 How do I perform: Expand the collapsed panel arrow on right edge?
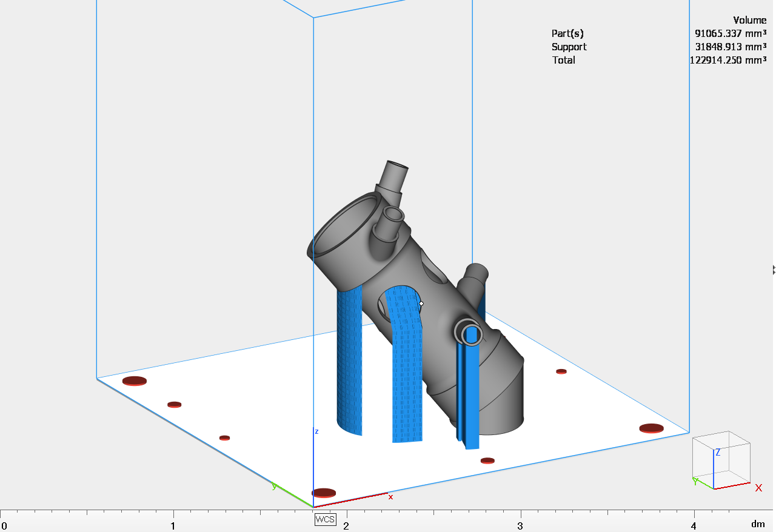coord(773,268)
